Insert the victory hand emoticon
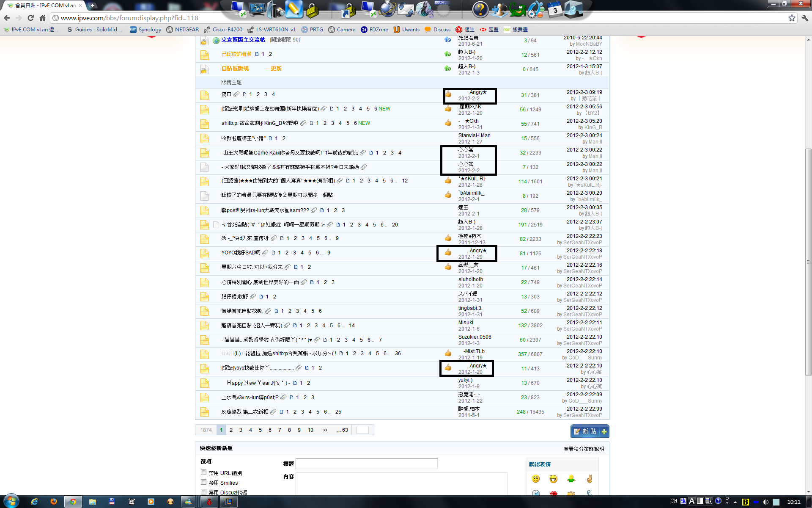The width and height of the screenshot is (812, 508). [x=589, y=479]
